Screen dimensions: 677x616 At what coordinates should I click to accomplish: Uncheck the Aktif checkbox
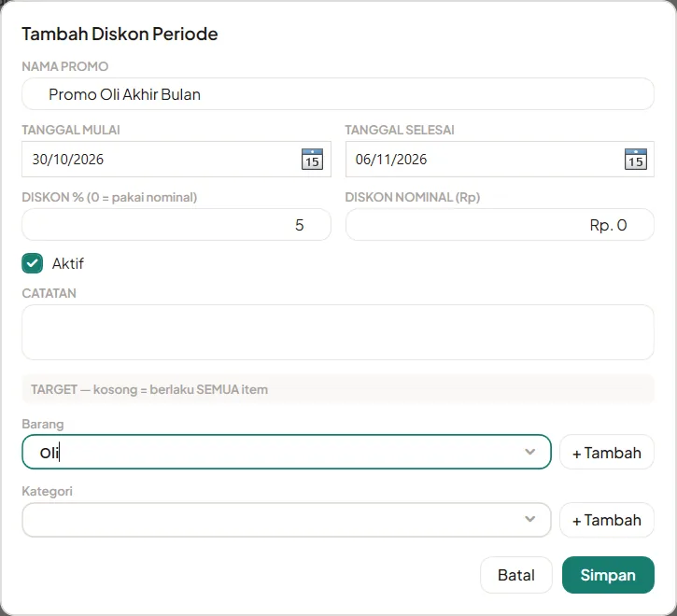pyautogui.click(x=33, y=263)
